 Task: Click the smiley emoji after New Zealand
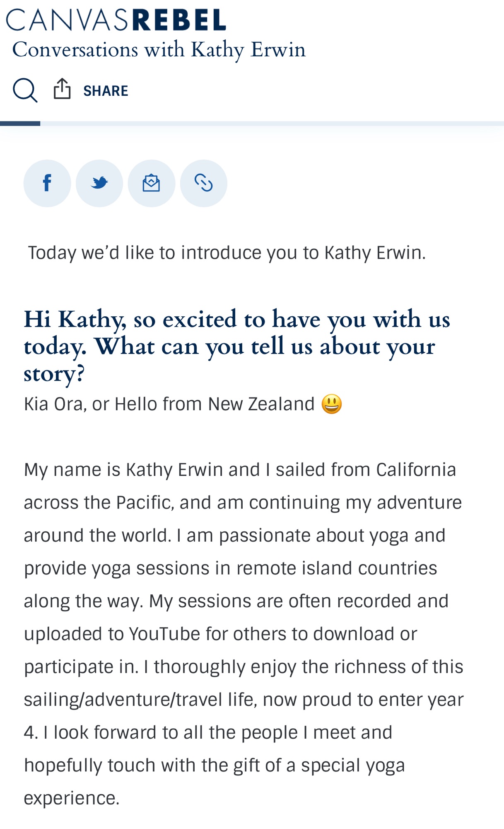pyautogui.click(x=332, y=404)
